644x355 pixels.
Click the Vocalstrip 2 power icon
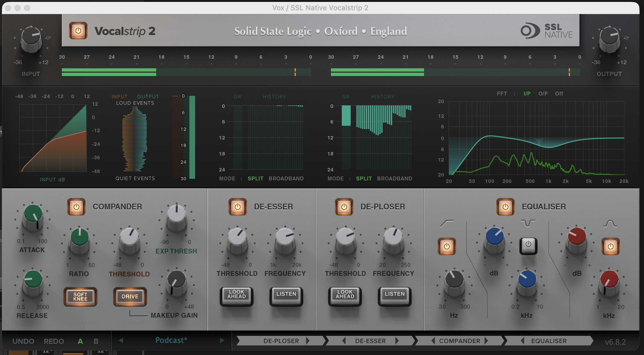coord(78,31)
